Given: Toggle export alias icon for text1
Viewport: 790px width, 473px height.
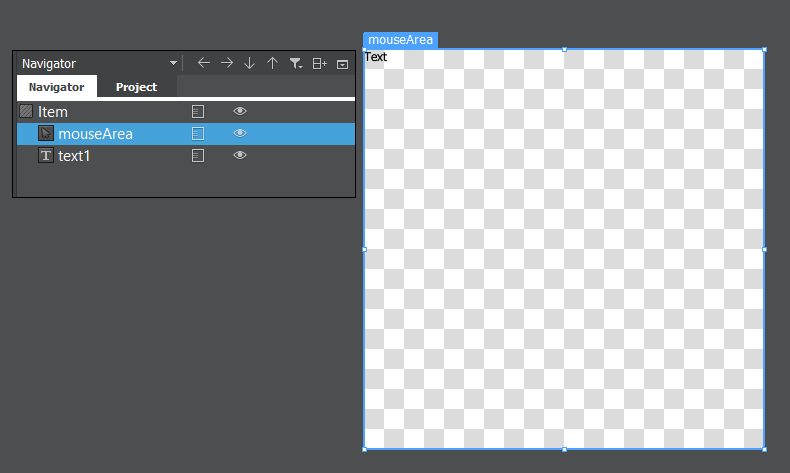Looking at the screenshot, I should pyautogui.click(x=198, y=155).
